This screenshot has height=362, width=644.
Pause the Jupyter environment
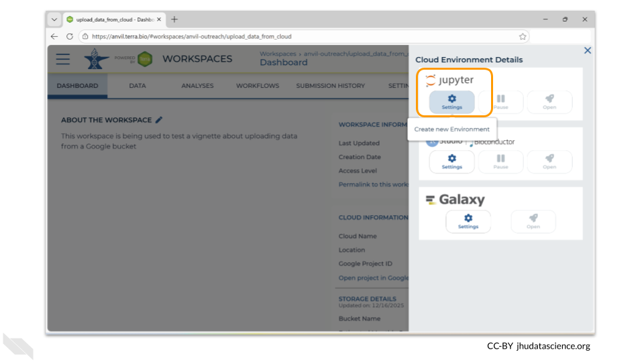pyautogui.click(x=500, y=102)
